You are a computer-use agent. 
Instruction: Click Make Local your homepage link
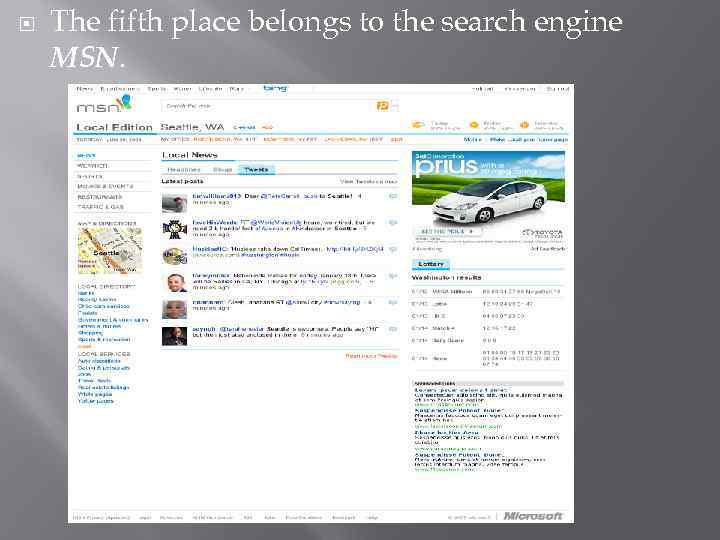(x=529, y=139)
